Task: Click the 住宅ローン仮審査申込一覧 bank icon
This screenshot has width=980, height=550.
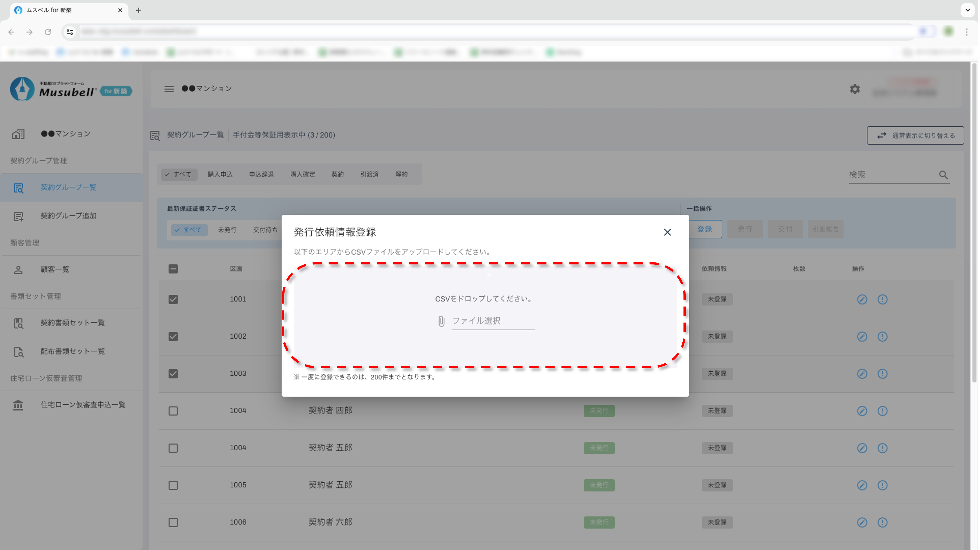Action: 18,405
